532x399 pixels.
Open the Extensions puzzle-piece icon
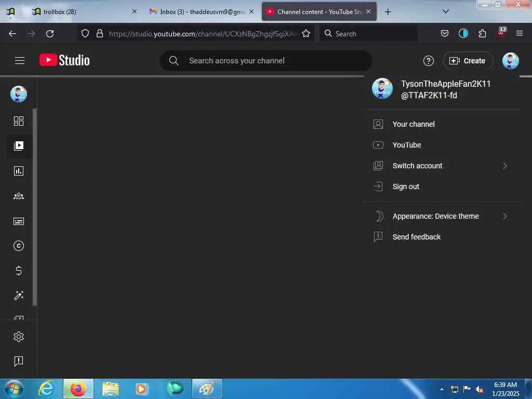click(482, 34)
